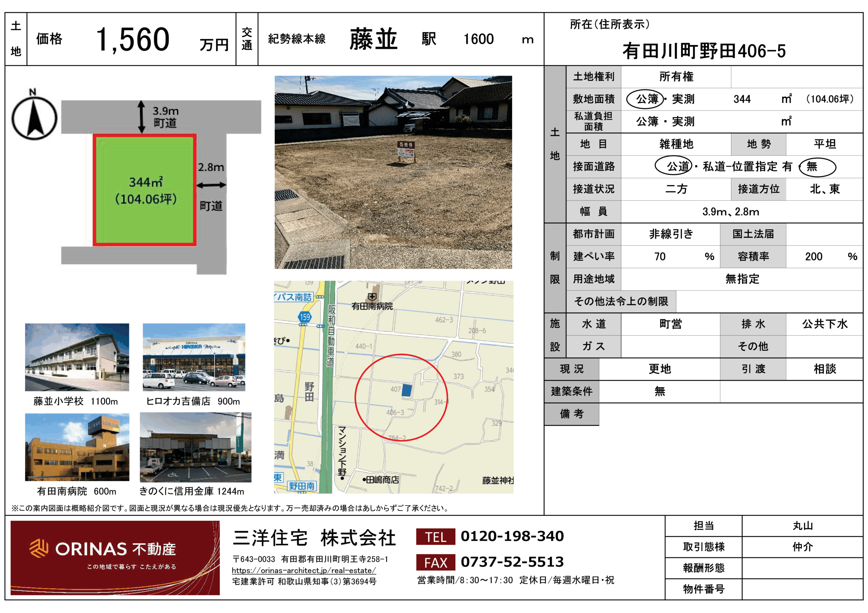The image size is (868, 613).
Task: Click the route 159 marker on map
Action: (305, 317)
